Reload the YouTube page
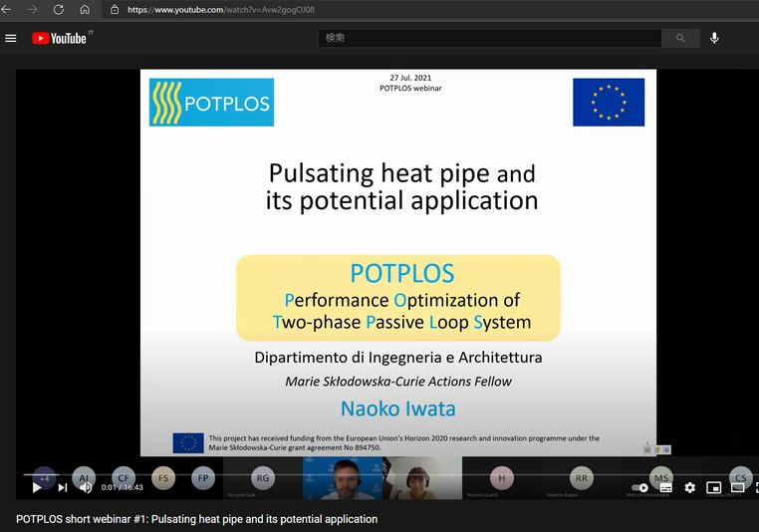Viewport: 759px width, 532px height. [x=59, y=9]
